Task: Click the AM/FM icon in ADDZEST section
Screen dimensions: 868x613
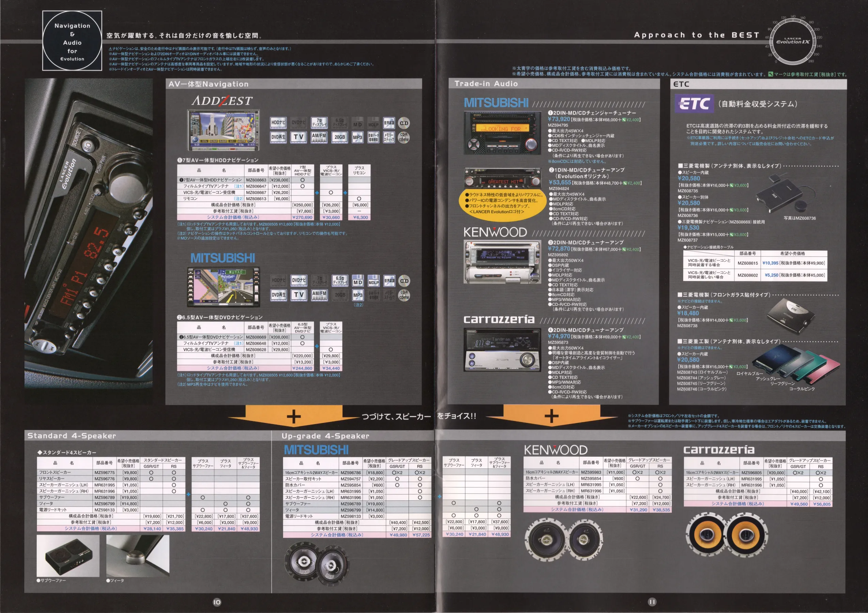Action: [x=319, y=137]
